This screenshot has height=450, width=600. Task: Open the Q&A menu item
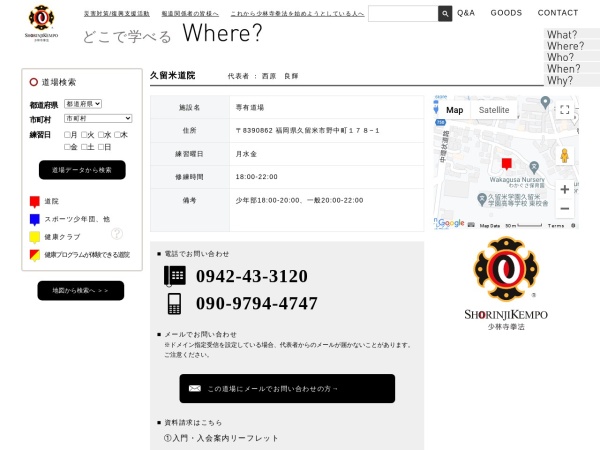pyautogui.click(x=466, y=13)
